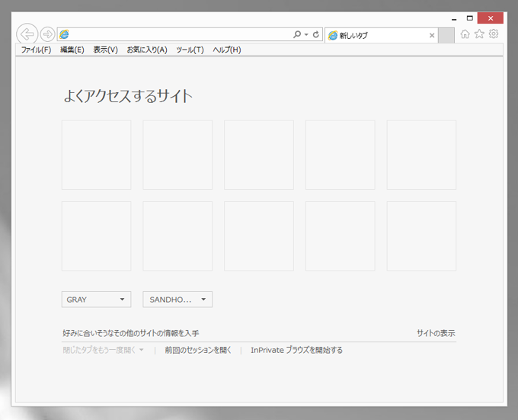Screen dimensions: 518x420
Task: Click the browser Forward arrow button
Action: (x=47, y=34)
